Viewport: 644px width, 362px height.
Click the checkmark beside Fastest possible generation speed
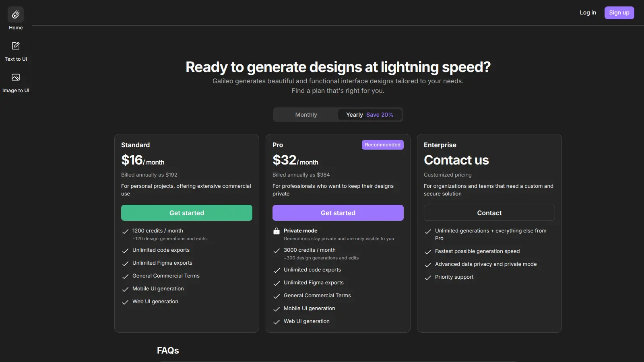(428, 252)
